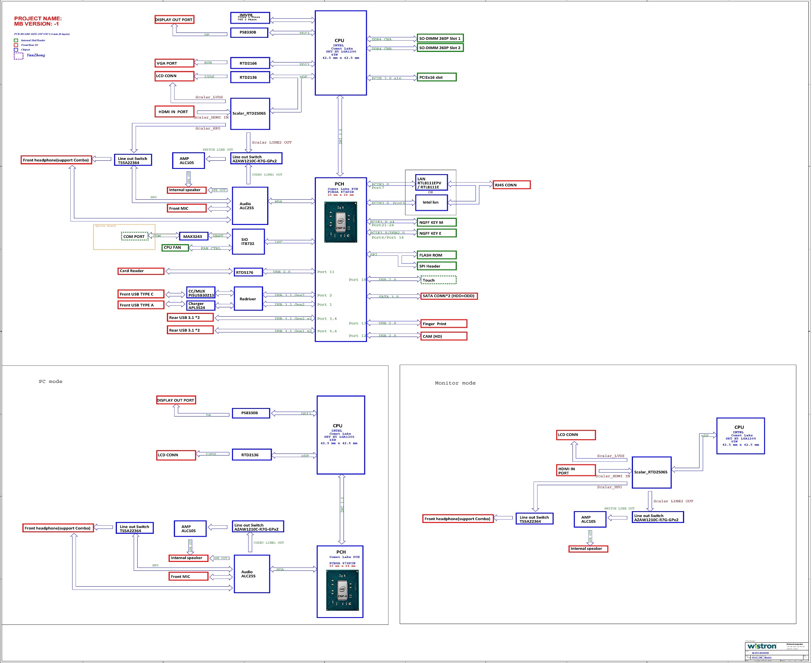
Task: Click the Wistron logo in the title block
Action: [762, 646]
